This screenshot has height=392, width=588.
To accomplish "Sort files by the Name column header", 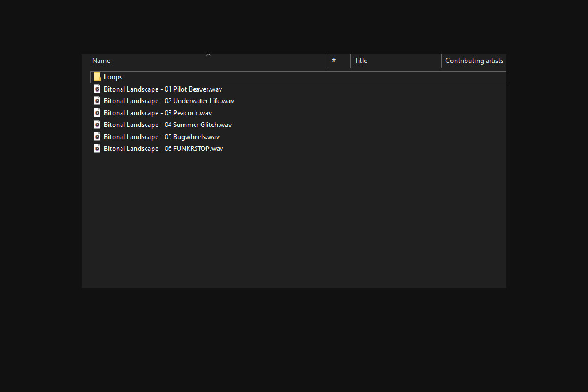I will click(209, 61).
